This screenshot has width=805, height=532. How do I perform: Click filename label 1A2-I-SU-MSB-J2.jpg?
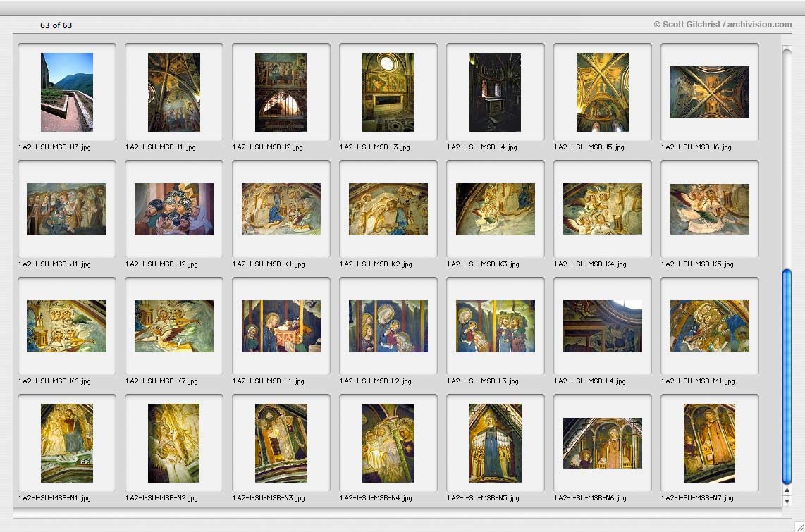[x=161, y=264]
